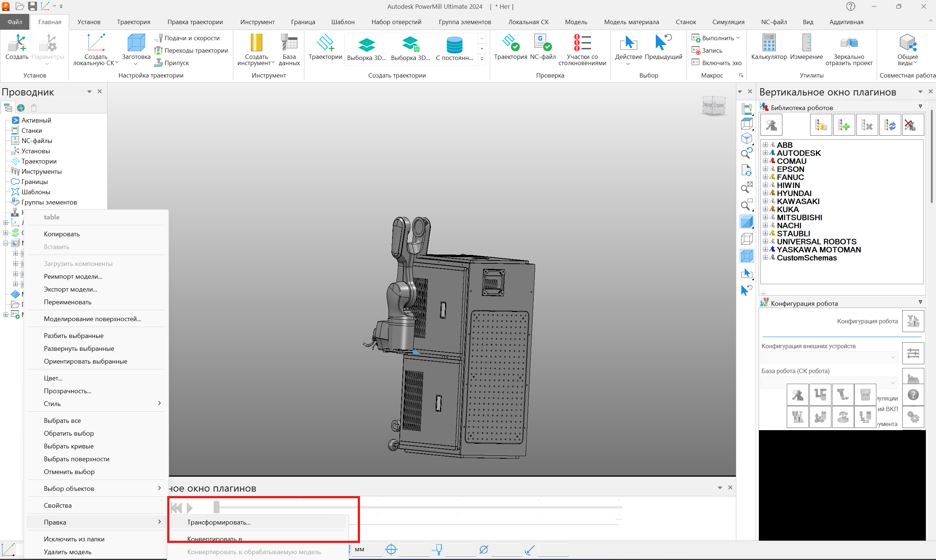Open the Траектория ribbon tab
Viewport: 936px width, 560px height.
(x=133, y=22)
